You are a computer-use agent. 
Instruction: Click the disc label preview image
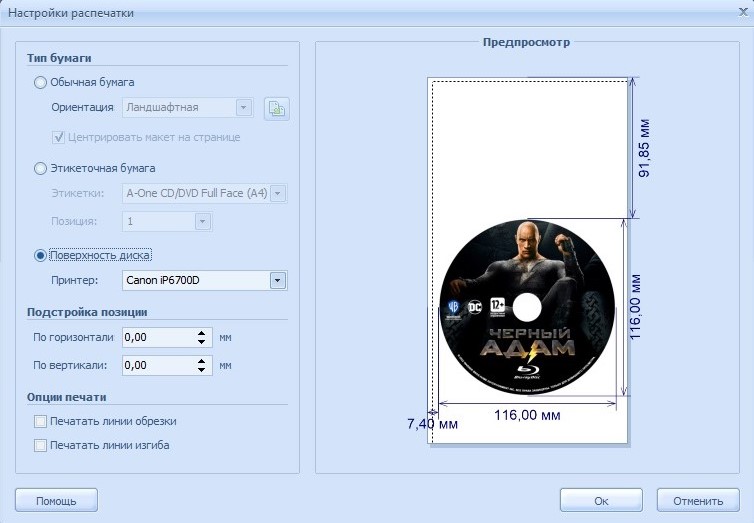pos(527,307)
